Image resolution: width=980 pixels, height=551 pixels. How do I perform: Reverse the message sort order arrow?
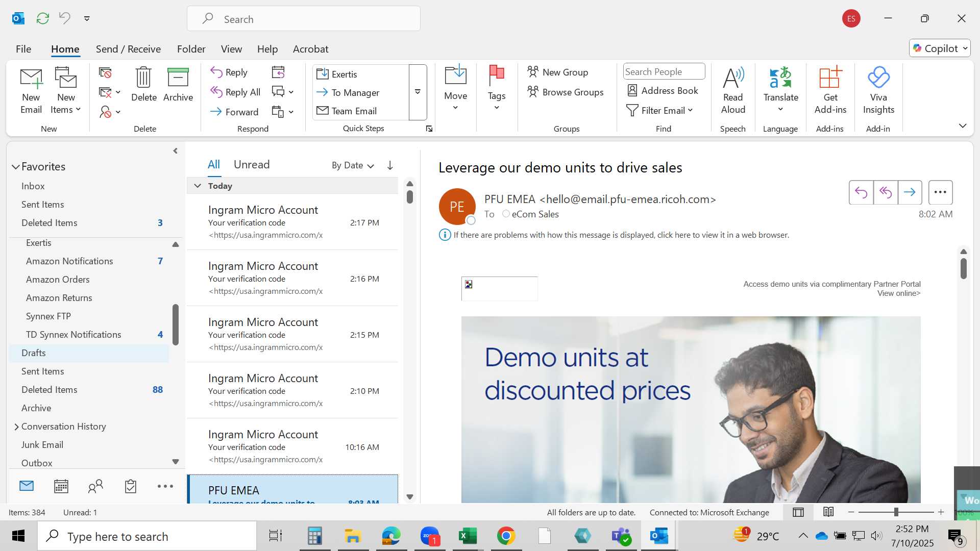tap(390, 165)
